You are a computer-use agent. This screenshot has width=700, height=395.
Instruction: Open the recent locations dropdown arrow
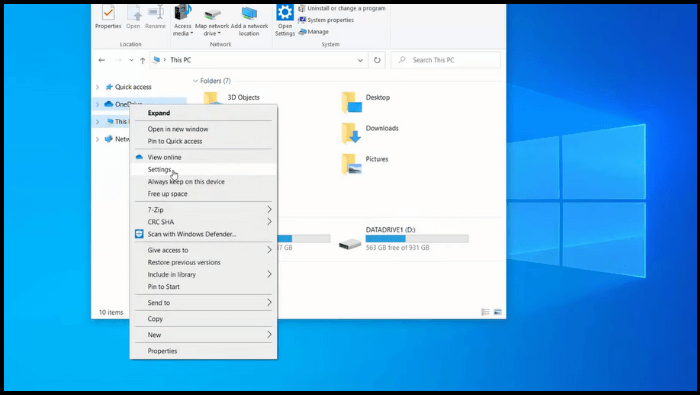131,60
